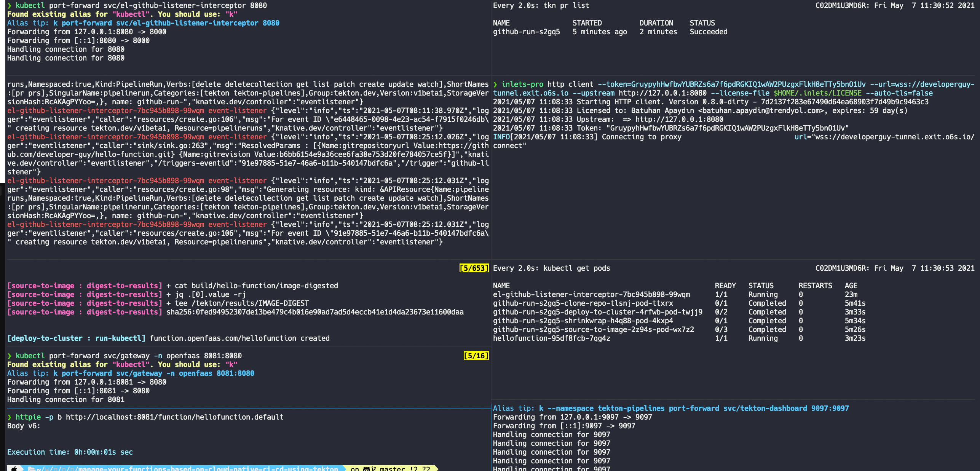Click the github-run-s2gq5 pipeline run name
Screen dimensions: 980x471
(x=526, y=32)
